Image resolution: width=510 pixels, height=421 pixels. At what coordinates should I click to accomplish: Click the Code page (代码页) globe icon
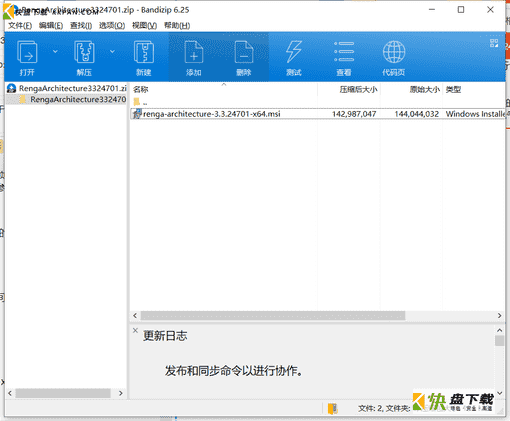pos(394,52)
